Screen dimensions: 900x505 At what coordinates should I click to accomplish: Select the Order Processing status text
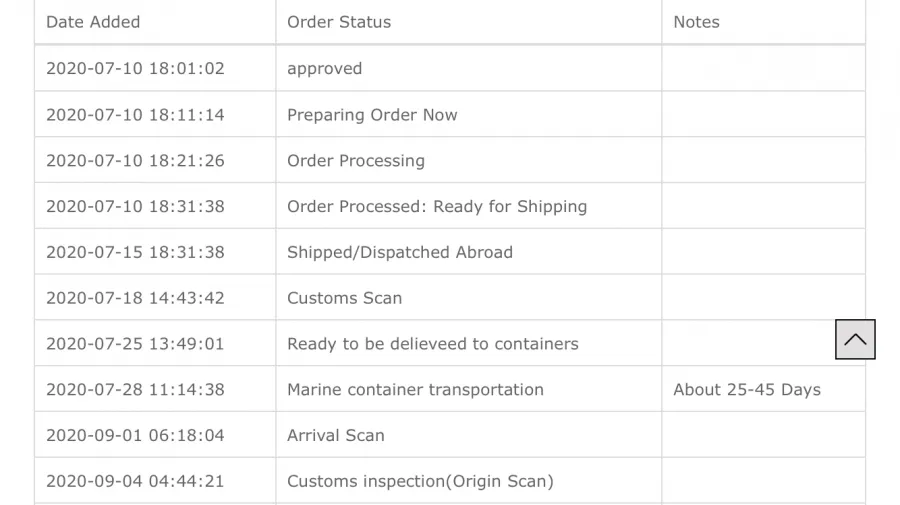tap(356, 161)
